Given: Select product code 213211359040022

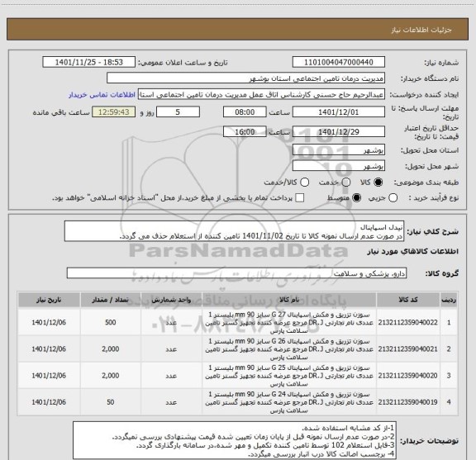Looking at the screenshot, I should point(408,322).
